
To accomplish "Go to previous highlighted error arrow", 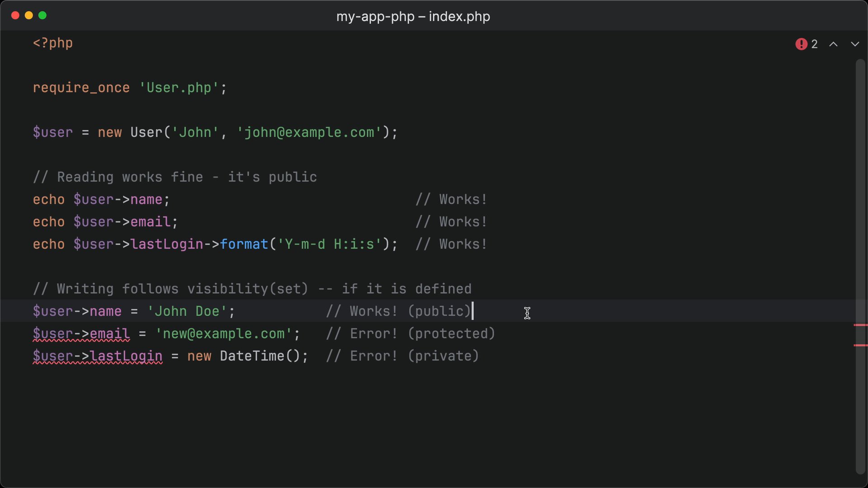I will [833, 44].
